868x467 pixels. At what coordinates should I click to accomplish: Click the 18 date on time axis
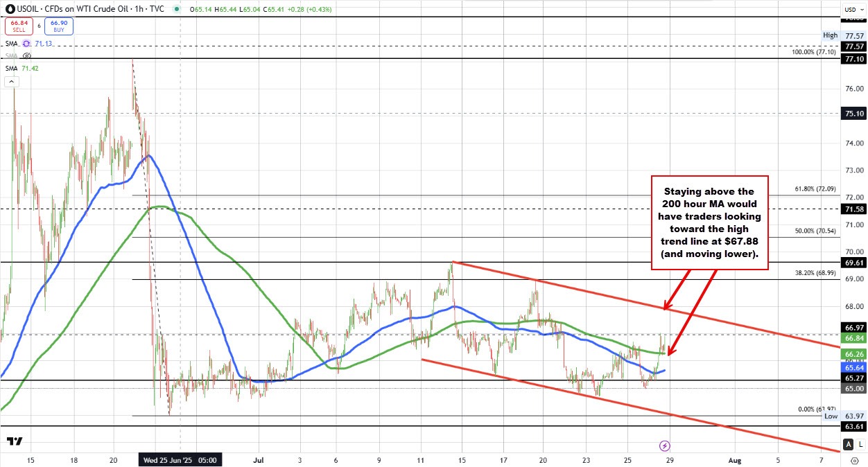coord(73,459)
